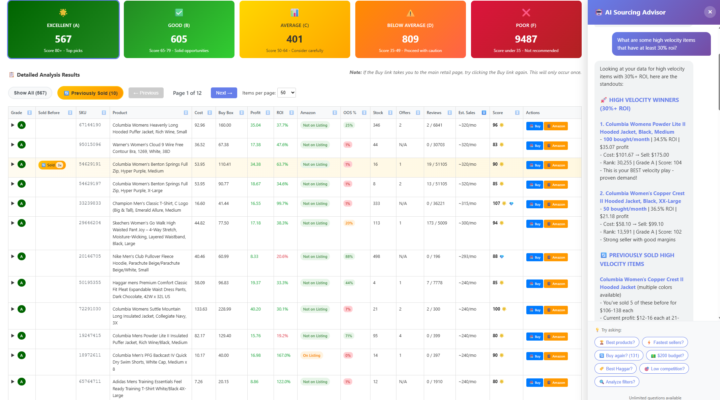Click blue diamond icon on Nike Pullover row

(x=501, y=257)
